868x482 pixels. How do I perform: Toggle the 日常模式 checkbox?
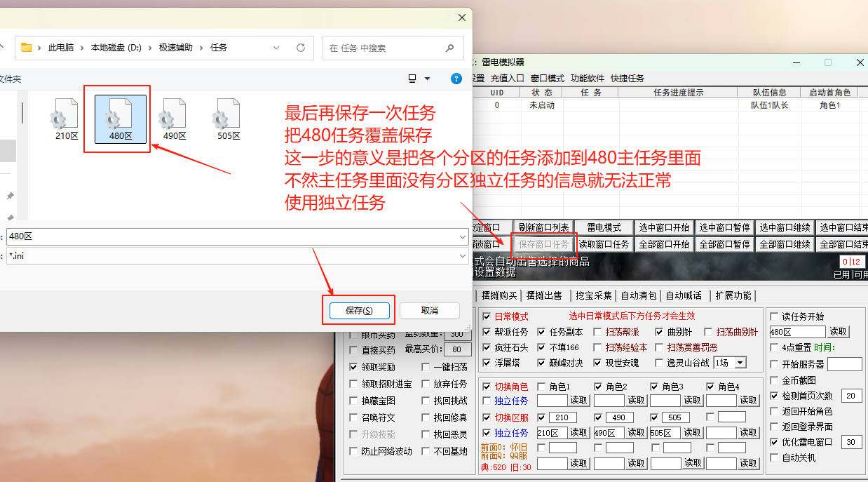point(487,316)
